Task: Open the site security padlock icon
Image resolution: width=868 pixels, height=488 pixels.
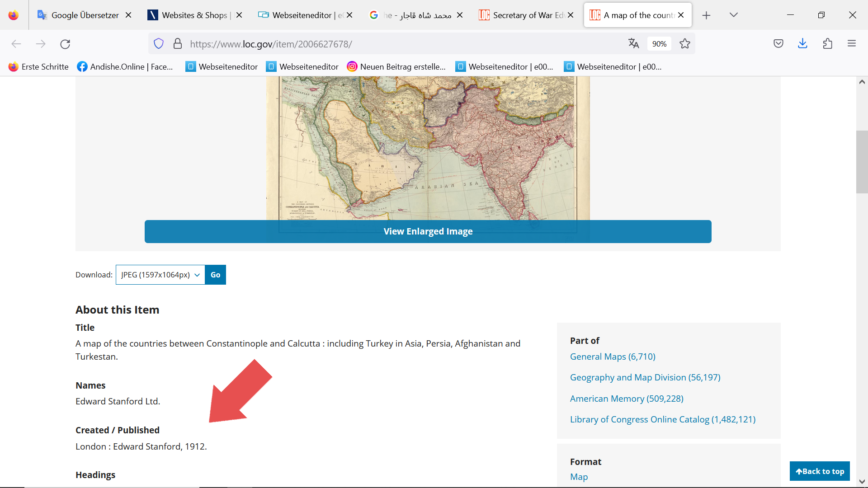Action: [x=178, y=43]
